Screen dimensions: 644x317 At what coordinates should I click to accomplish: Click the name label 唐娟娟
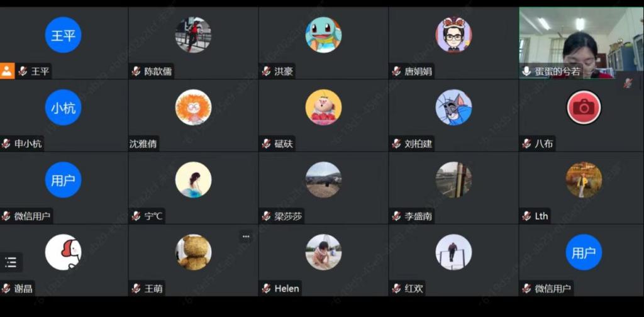click(x=418, y=72)
